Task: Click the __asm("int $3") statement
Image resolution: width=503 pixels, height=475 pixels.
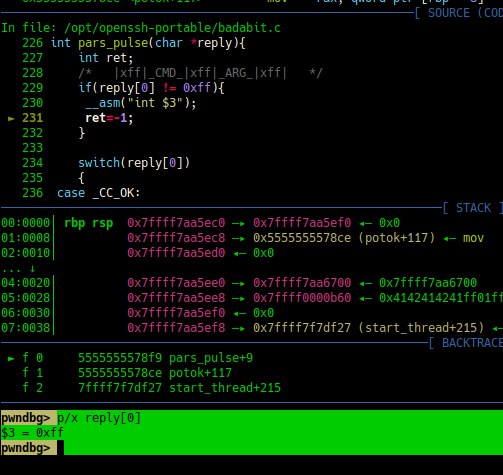Action: (141, 103)
